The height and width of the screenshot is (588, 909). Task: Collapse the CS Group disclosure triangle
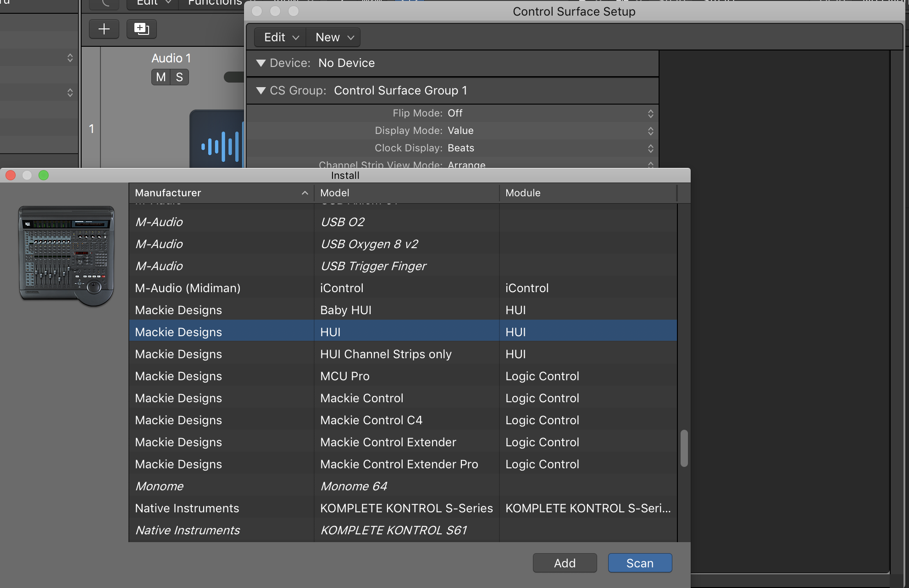(x=261, y=90)
